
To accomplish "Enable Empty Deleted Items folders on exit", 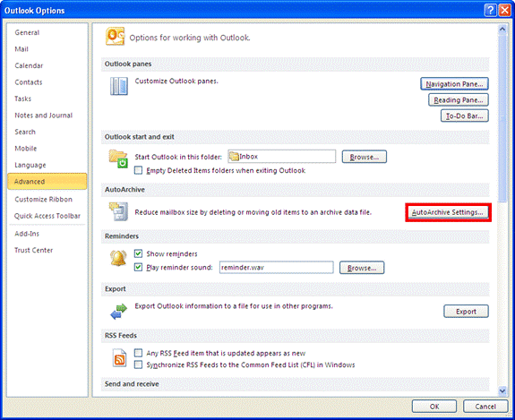I will [x=138, y=170].
